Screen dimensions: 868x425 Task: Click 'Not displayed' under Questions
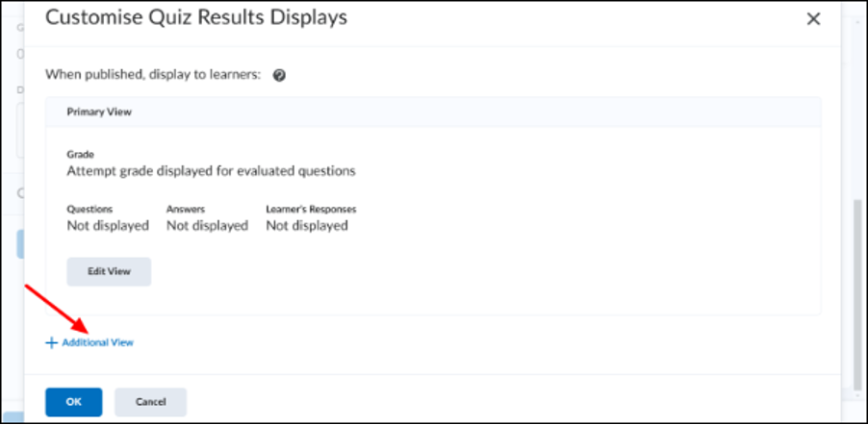coord(108,226)
